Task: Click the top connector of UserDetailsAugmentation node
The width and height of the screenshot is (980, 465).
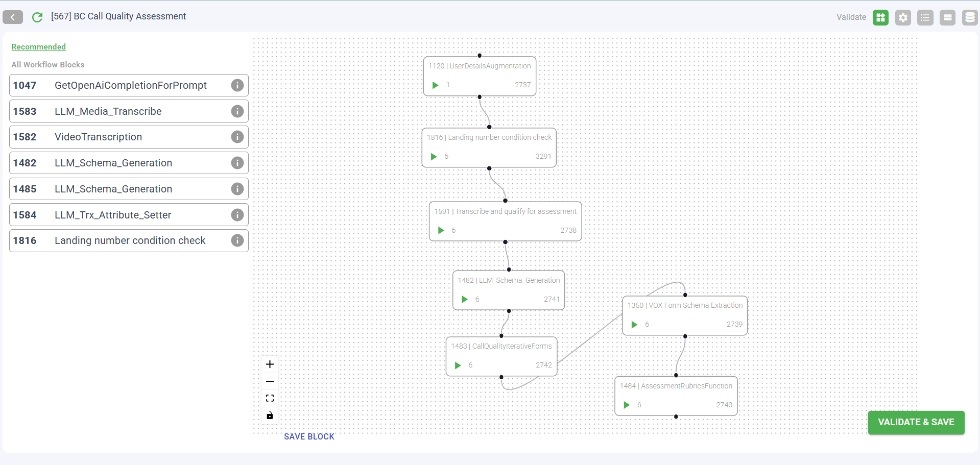Action: coord(480,56)
